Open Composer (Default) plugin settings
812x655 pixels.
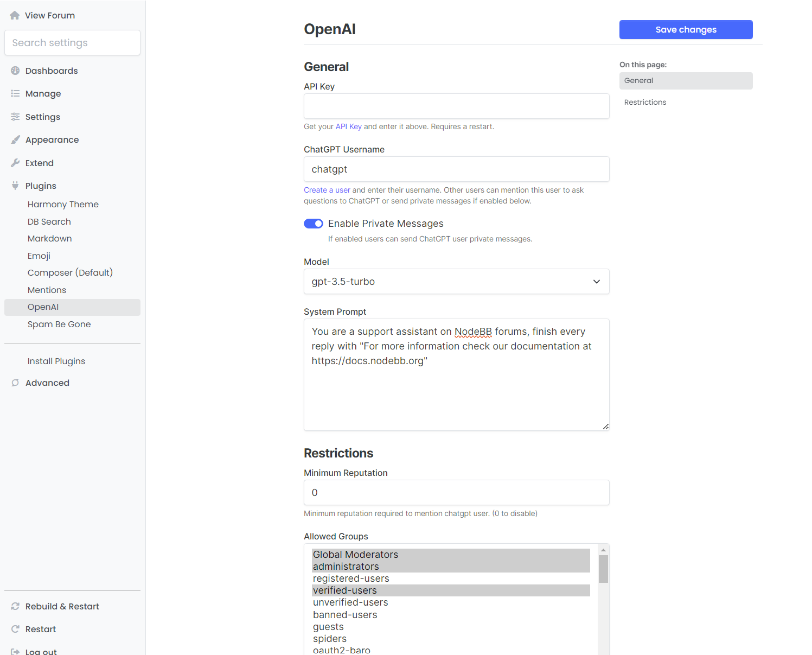coord(72,272)
